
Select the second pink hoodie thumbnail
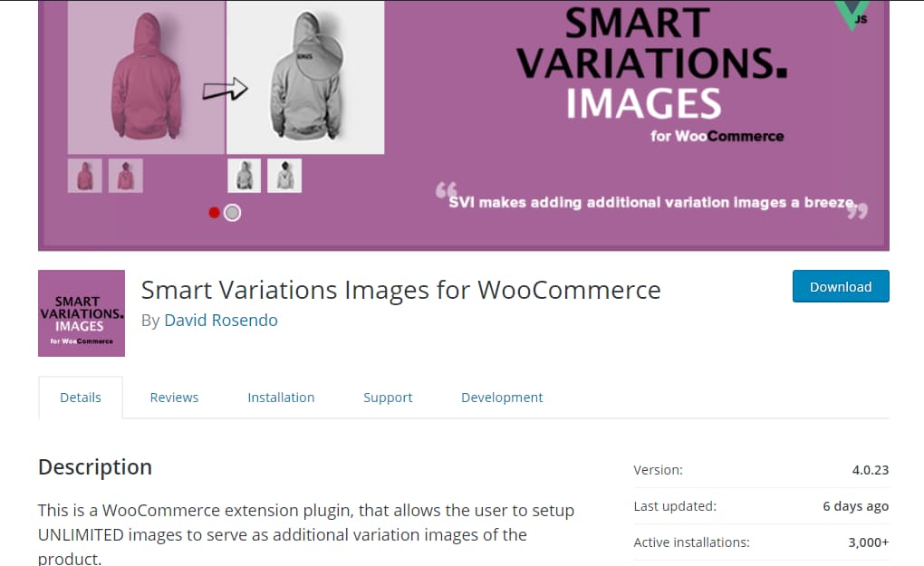coord(125,175)
